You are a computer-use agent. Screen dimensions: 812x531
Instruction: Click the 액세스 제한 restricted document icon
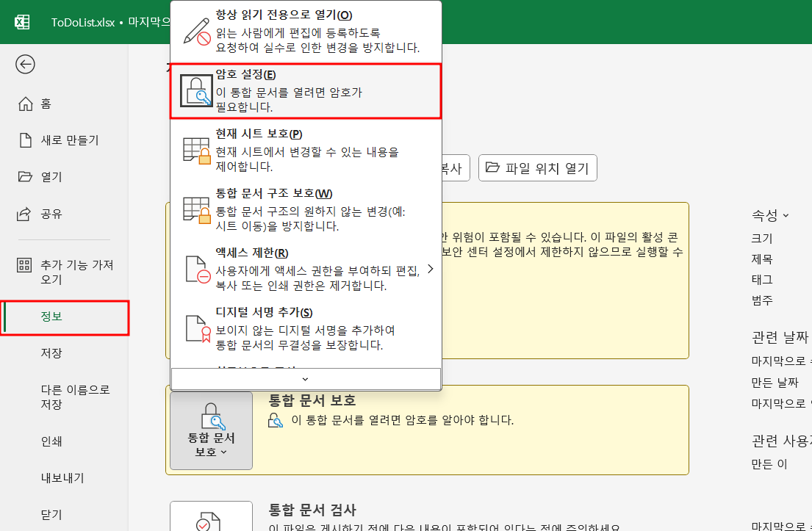[x=195, y=267]
